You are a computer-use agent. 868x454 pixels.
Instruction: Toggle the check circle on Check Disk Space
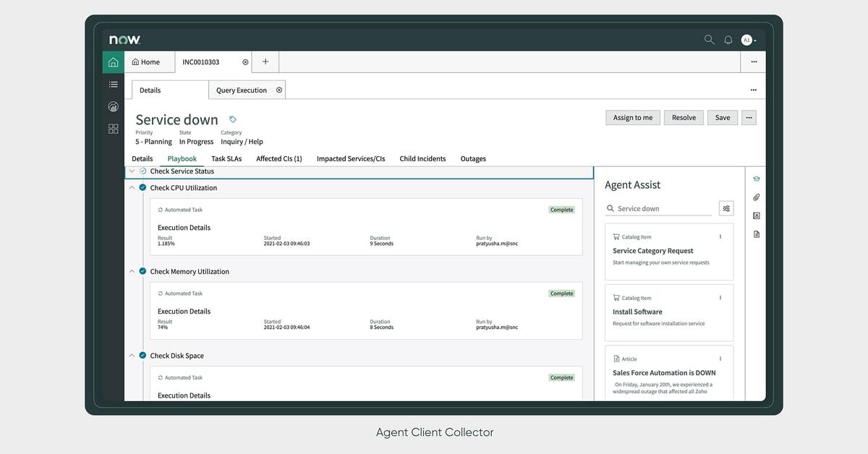tap(141, 355)
